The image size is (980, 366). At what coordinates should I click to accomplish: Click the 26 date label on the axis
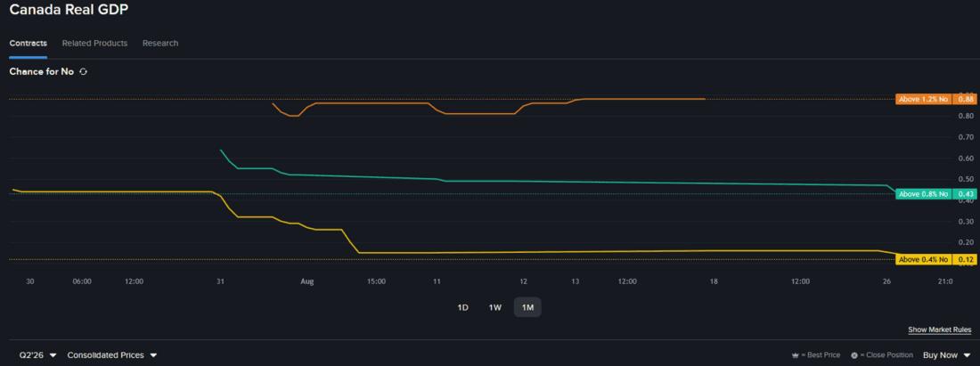pos(886,281)
